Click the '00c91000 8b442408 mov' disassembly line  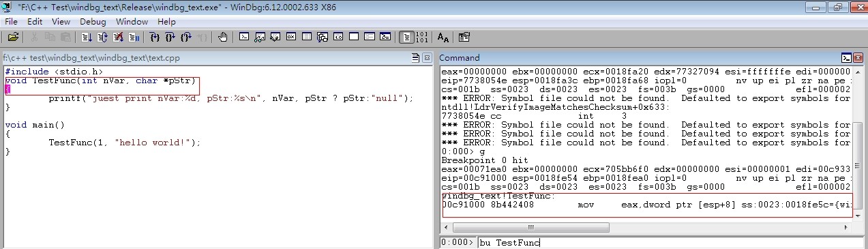point(646,205)
